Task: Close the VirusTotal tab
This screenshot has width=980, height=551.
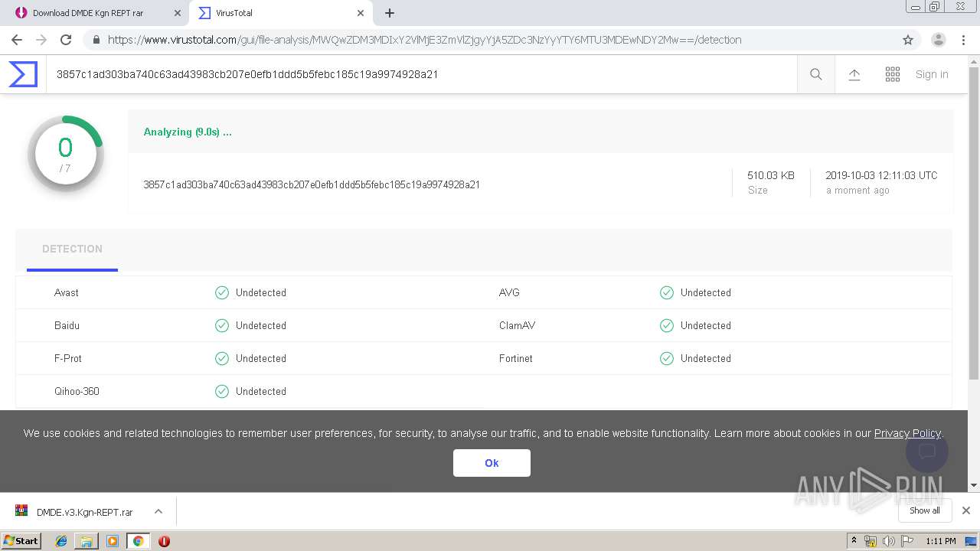Action: pos(361,13)
